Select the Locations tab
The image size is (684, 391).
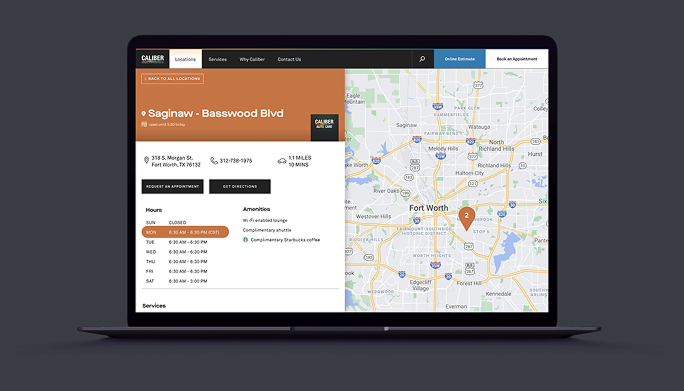[x=185, y=59]
